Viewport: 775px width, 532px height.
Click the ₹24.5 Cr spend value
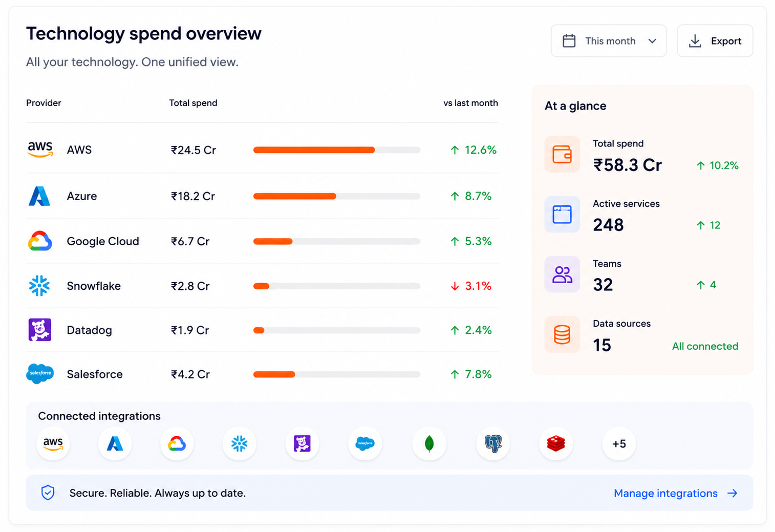[x=193, y=150]
